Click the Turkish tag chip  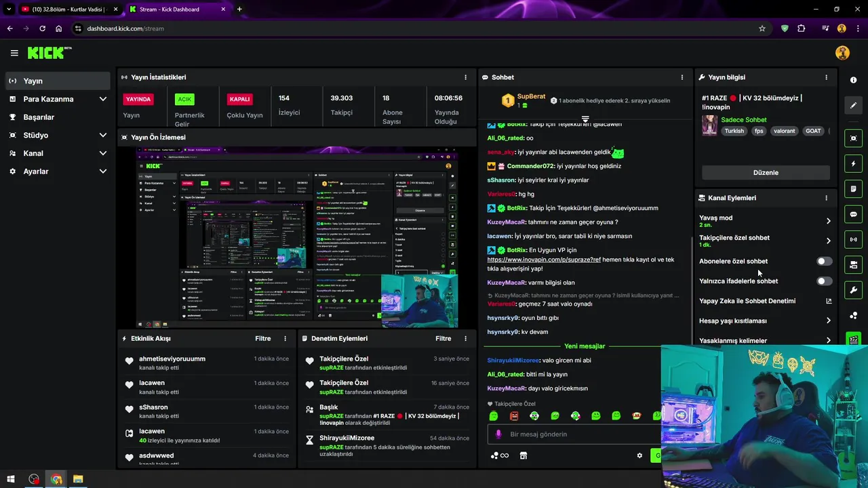(734, 131)
